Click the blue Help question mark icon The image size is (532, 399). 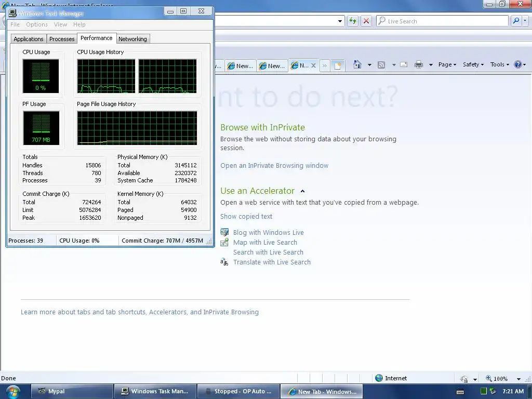coord(518,64)
